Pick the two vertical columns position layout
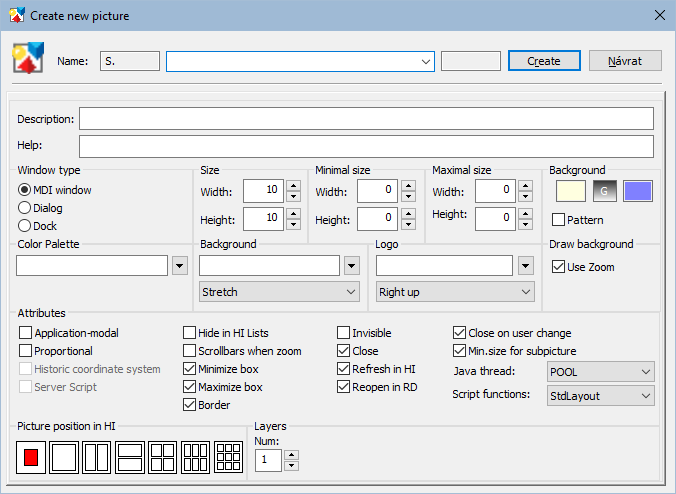The image size is (676, 494). pos(97,458)
